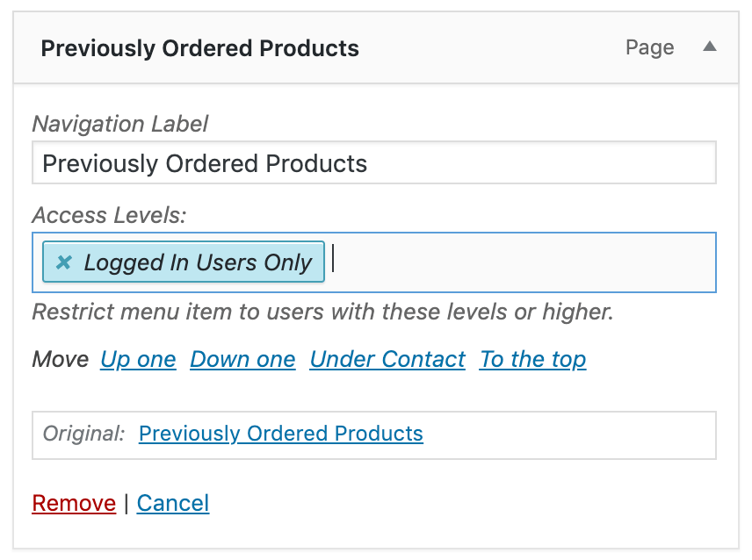Click the Navigation Label text field

(374, 163)
